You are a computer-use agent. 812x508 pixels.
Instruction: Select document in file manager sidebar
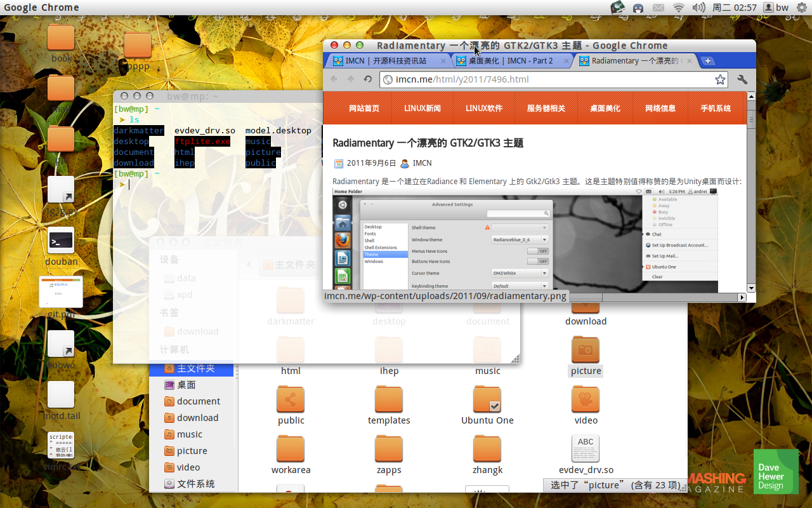191,401
